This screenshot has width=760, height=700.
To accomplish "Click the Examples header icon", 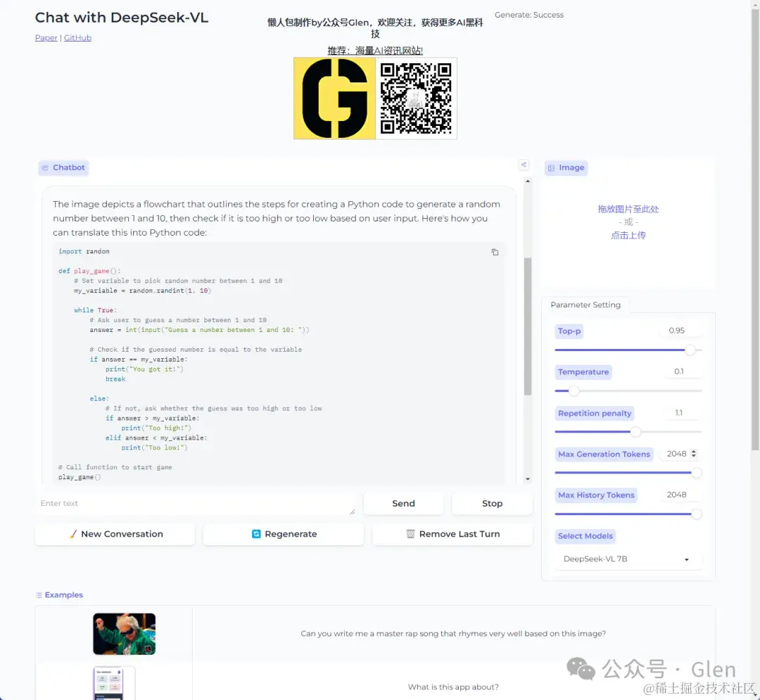I will [39, 595].
